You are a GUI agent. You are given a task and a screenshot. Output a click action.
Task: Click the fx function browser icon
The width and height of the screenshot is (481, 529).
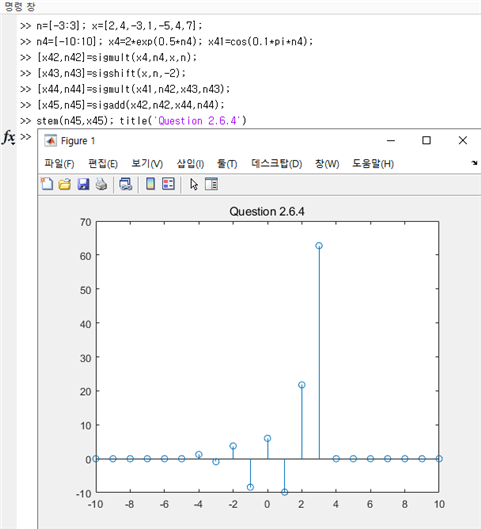pyautogui.click(x=9, y=137)
